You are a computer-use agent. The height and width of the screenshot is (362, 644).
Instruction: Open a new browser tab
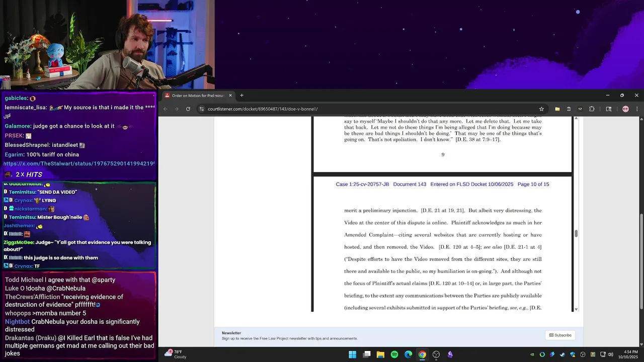click(242, 96)
